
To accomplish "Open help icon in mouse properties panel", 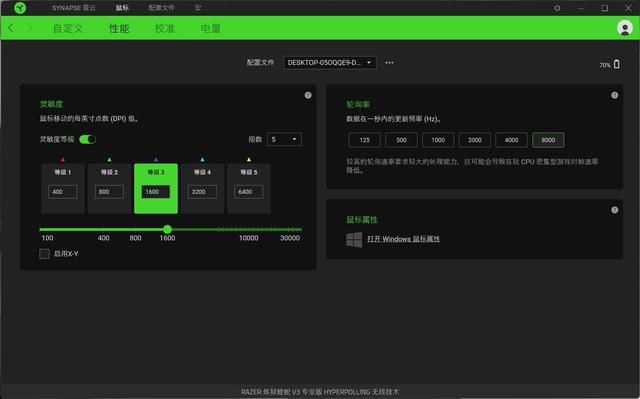I will [x=614, y=210].
